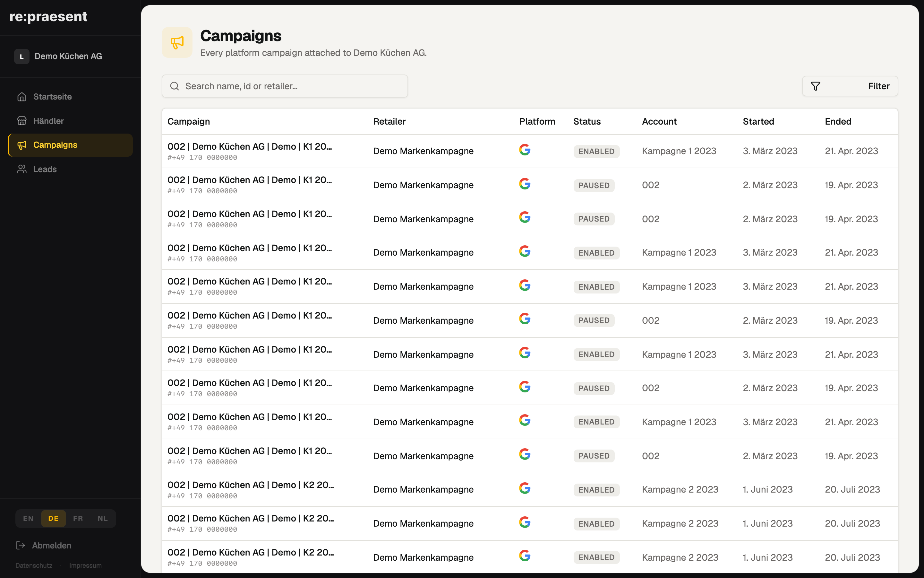
Task: Click the Campaign column header
Action: click(189, 122)
